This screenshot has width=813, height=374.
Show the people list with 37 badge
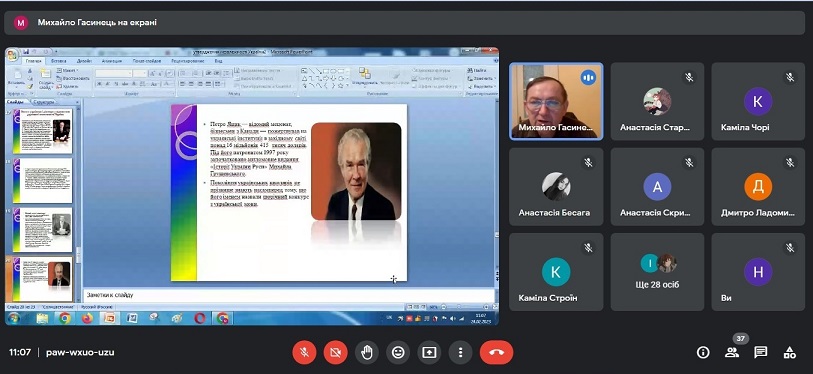(732, 353)
